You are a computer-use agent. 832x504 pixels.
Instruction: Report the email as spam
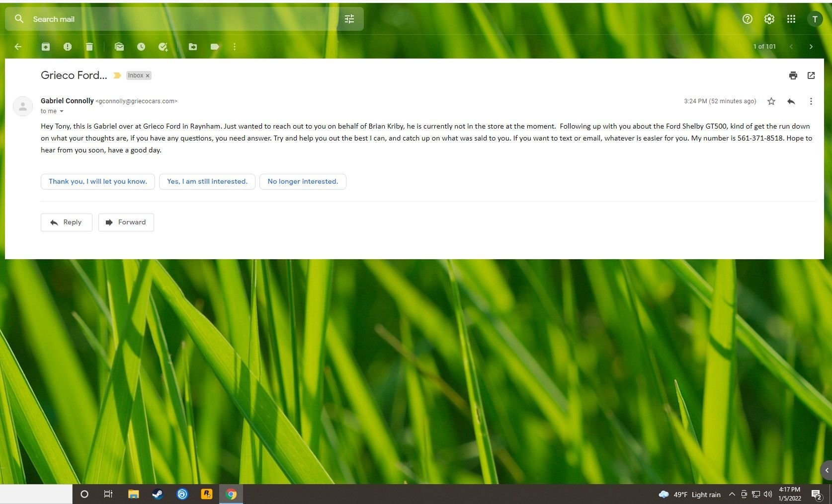pyautogui.click(x=68, y=47)
